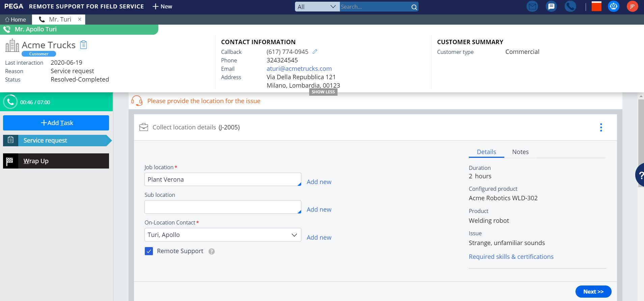Open the JP user profile avatar
Screen dimensions: 644x301
point(632,6)
